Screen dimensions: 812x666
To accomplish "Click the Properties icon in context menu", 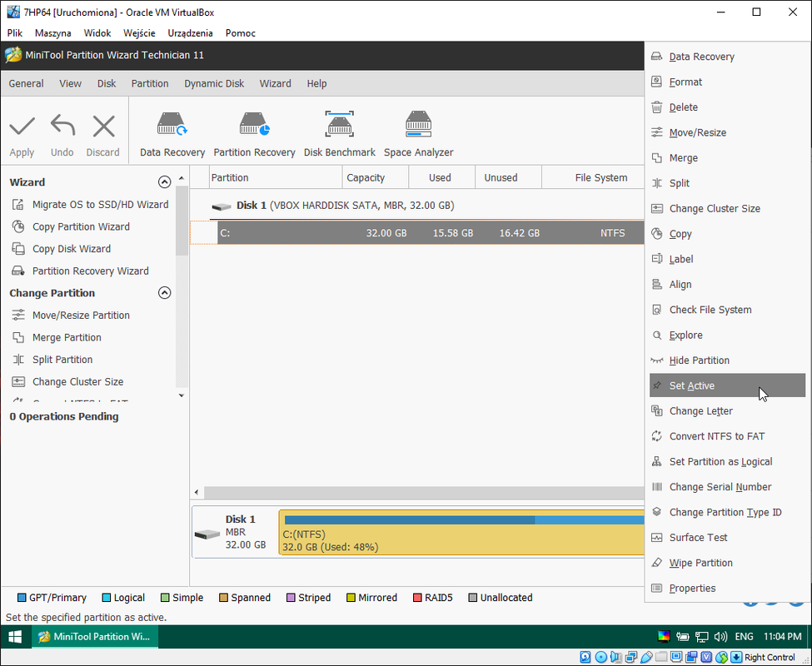I will tap(656, 588).
